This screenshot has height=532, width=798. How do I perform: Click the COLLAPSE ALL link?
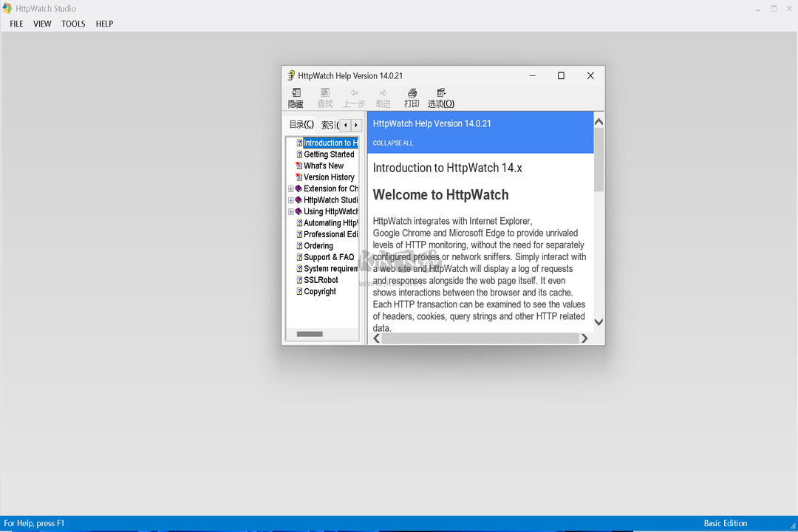pyautogui.click(x=392, y=143)
